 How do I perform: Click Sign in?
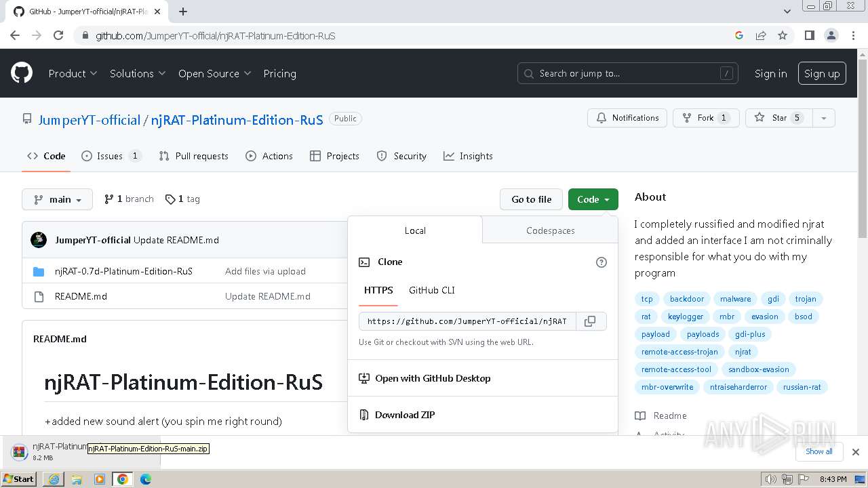(771, 73)
